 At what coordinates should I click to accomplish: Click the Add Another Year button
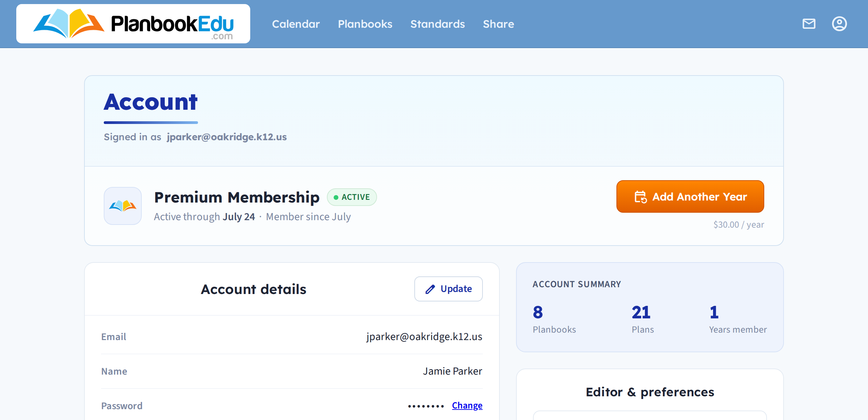[x=690, y=196]
